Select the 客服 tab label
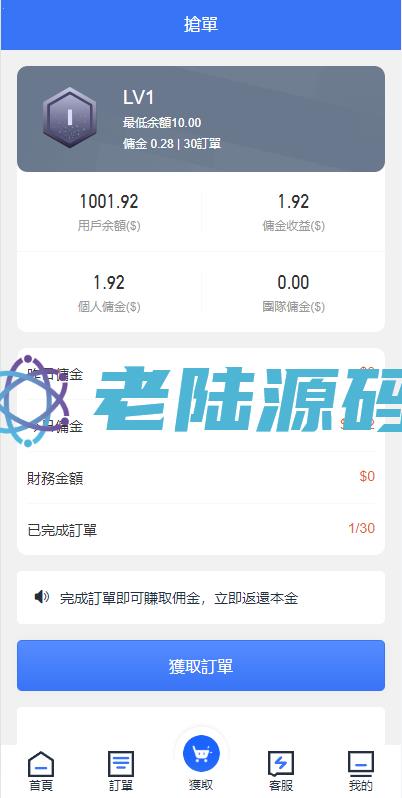 [281, 785]
